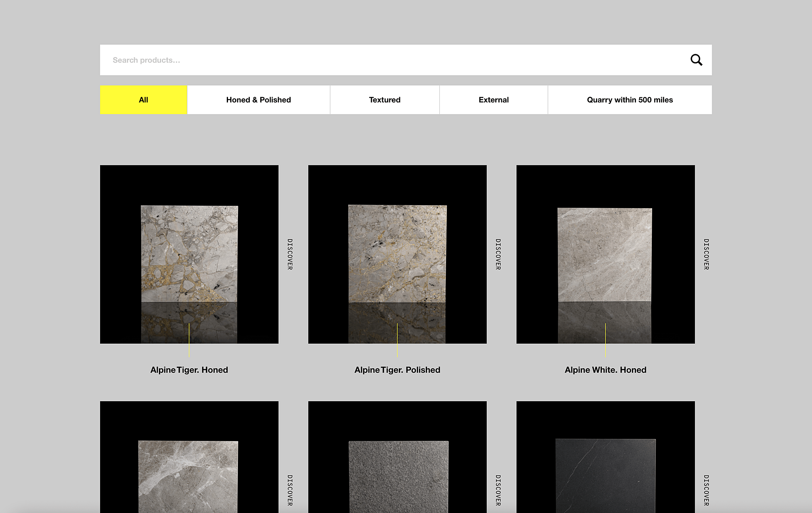Click the magnifying glass search icon

[696, 60]
